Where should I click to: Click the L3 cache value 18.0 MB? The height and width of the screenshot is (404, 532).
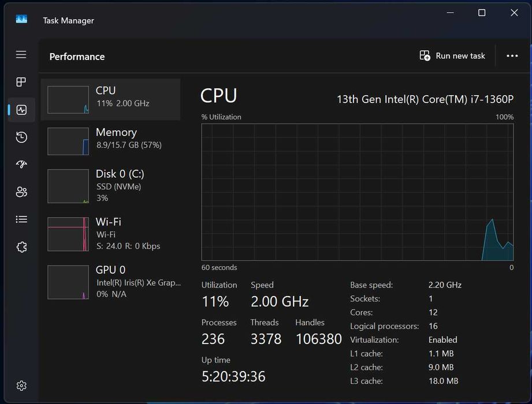(443, 381)
